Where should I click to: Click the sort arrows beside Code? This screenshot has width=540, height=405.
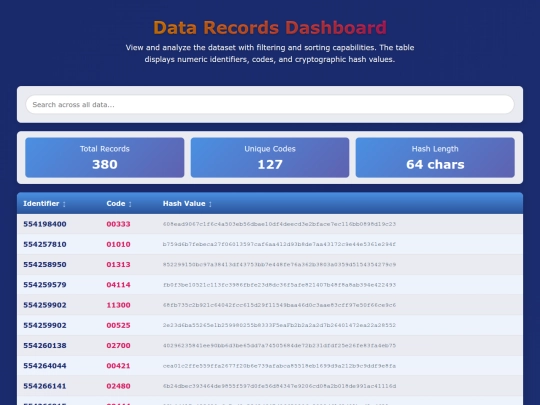pos(130,204)
